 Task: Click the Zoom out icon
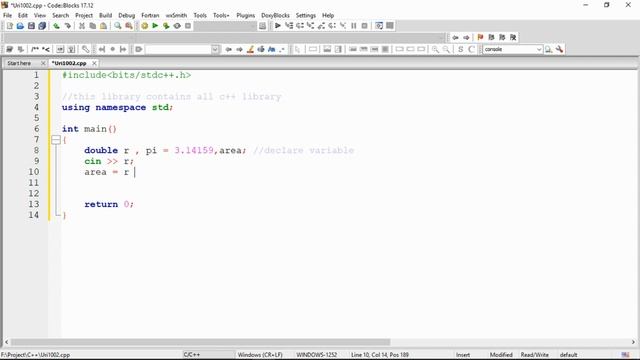[x=446, y=49]
